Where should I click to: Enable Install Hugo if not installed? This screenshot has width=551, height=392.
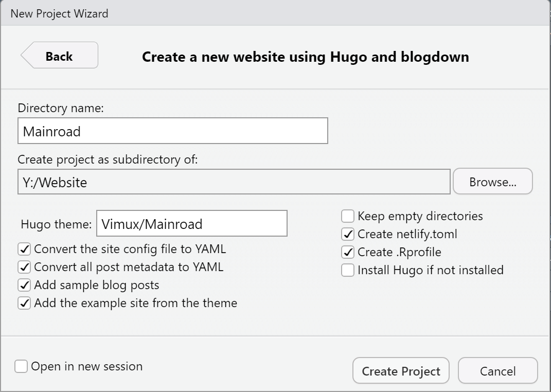coord(348,270)
